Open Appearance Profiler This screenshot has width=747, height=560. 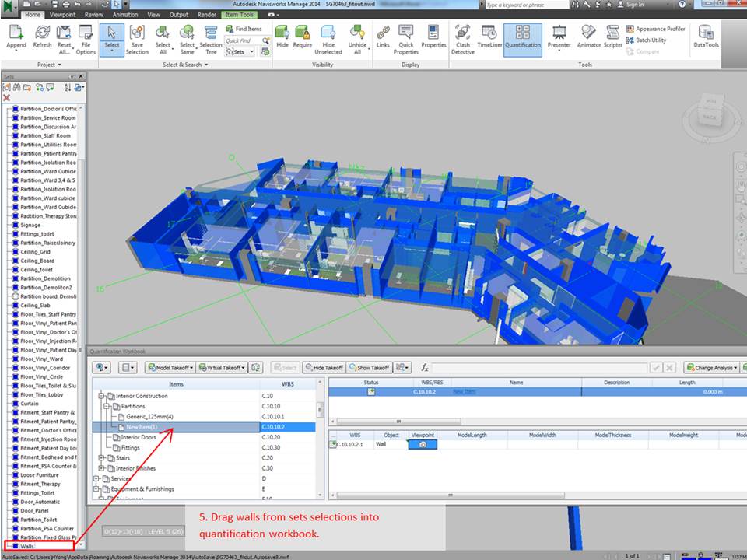click(655, 29)
